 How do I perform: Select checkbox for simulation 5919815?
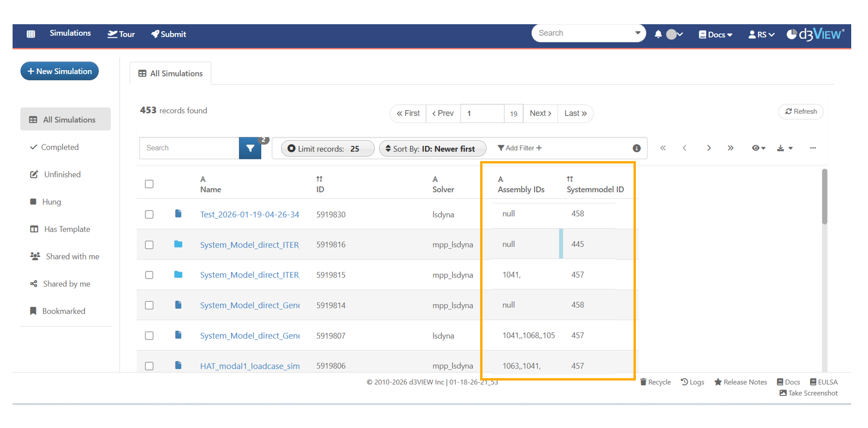[149, 275]
